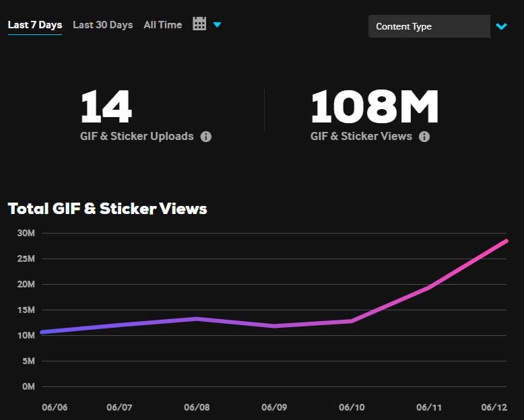The width and height of the screenshot is (524, 420).
Task: Click the chart line point at 06/09
Action: point(274,326)
